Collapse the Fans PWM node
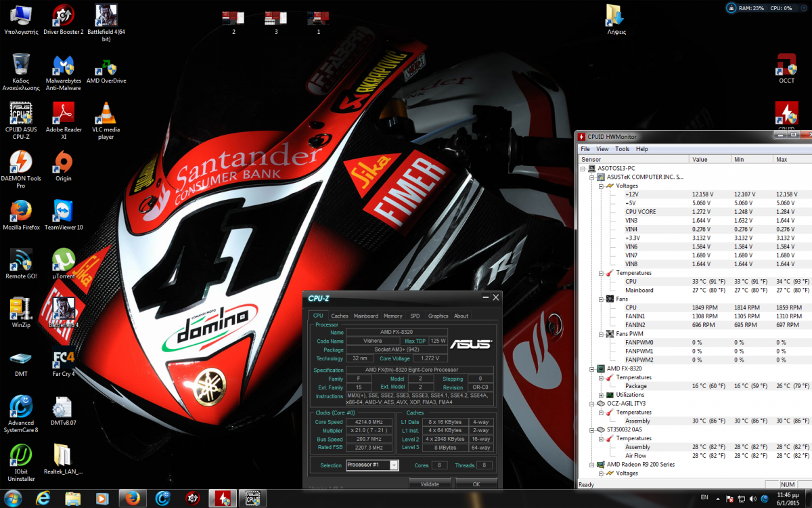This screenshot has height=508, width=812. (x=601, y=334)
